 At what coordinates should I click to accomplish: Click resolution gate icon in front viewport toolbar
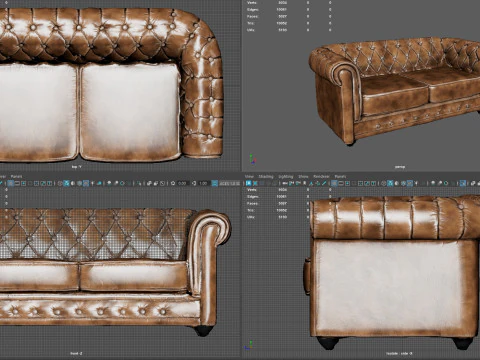coord(23,183)
